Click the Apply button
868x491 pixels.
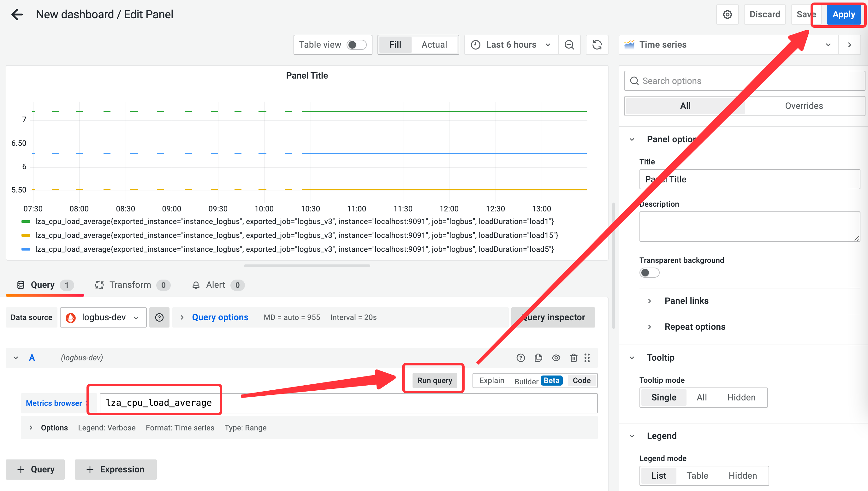(x=843, y=15)
